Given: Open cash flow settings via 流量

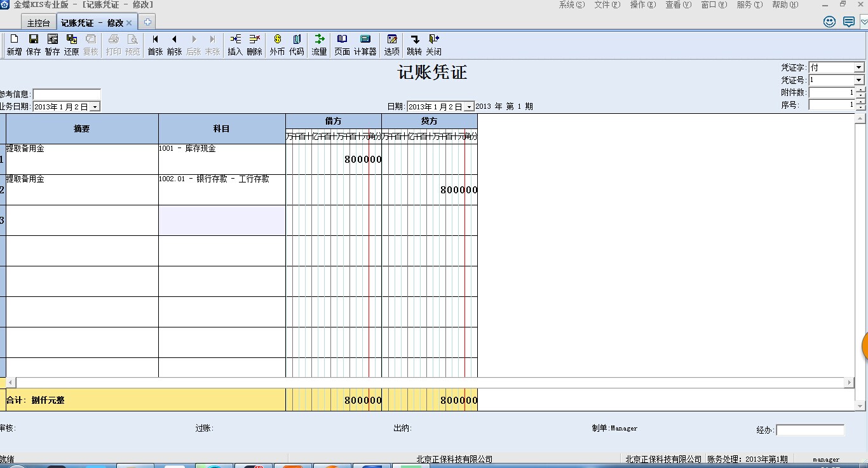Looking at the screenshot, I should coord(319,43).
